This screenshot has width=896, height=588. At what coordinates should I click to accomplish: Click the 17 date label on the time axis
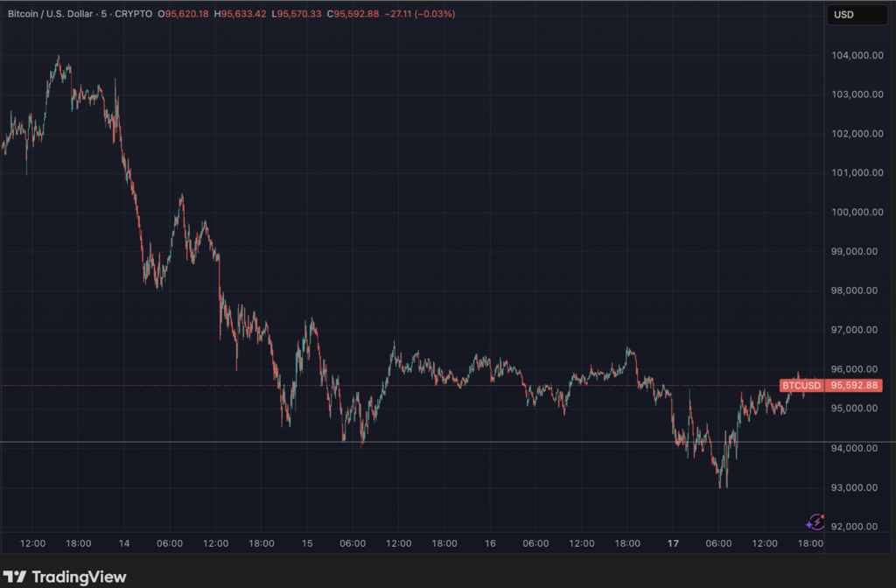(673, 543)
